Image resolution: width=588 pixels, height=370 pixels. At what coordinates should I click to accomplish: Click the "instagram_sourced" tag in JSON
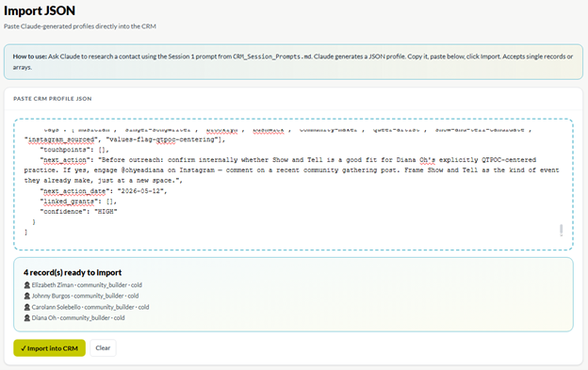[61, 139]
